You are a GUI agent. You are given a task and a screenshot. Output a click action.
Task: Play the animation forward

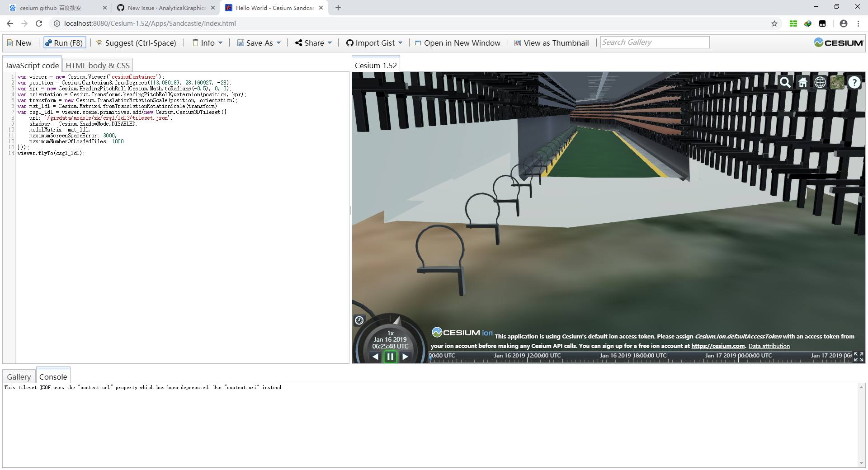pyautogui.click(x=406, y=356)
